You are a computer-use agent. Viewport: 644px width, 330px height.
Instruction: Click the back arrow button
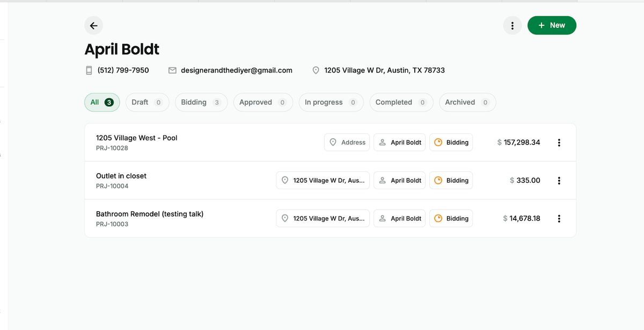point(93,25)
